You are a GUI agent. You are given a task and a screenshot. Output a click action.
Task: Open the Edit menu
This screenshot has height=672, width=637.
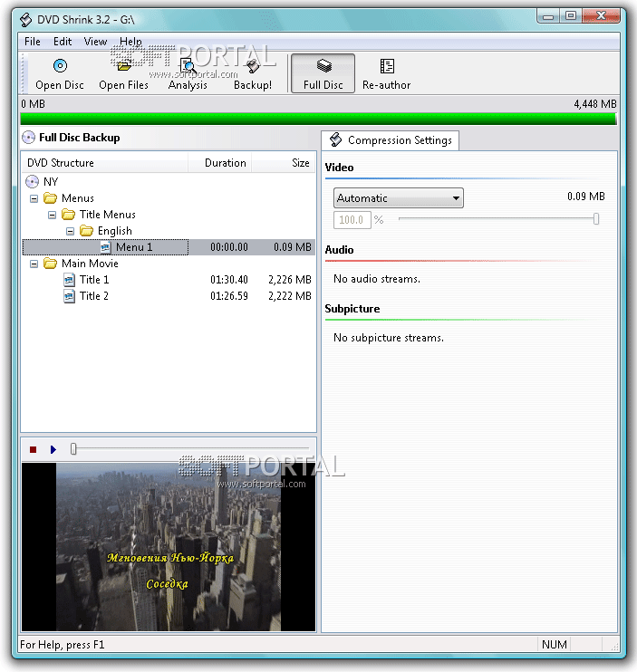pyautogui.click(x=63, y=42)
